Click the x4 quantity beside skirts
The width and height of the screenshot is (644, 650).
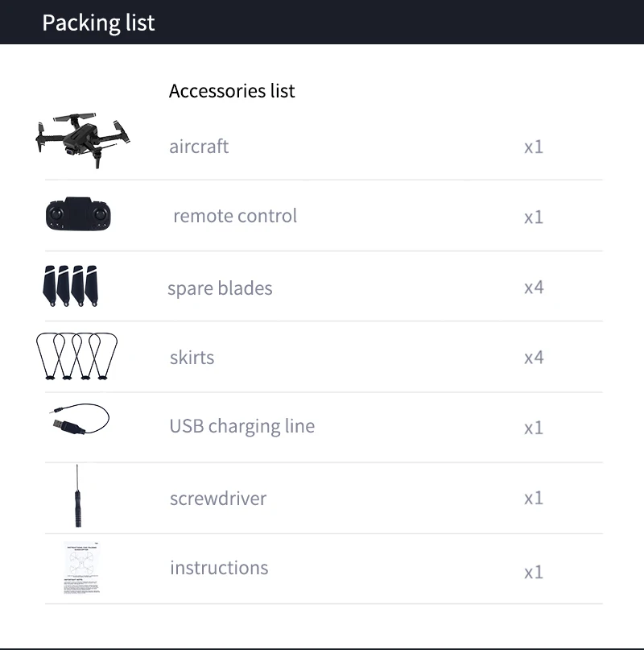pyautogui.click(x=534, y=358)
